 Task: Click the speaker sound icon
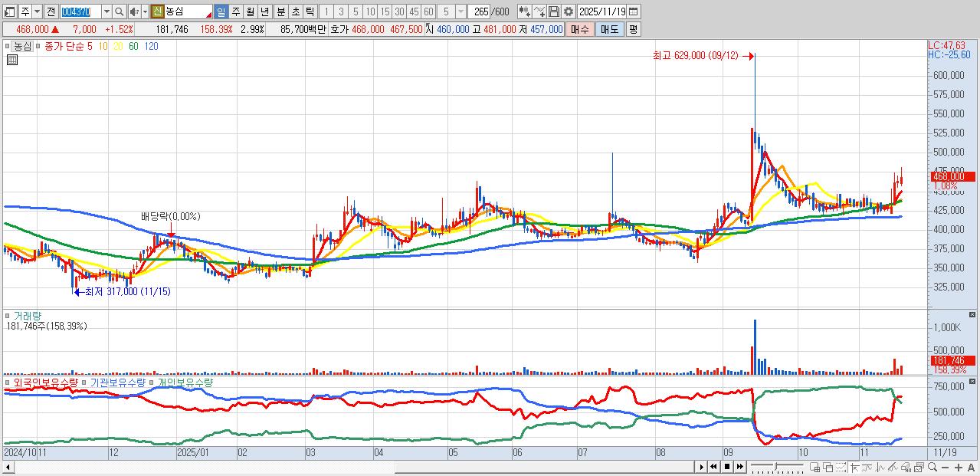pyautogui.click(x=135, y=11)
